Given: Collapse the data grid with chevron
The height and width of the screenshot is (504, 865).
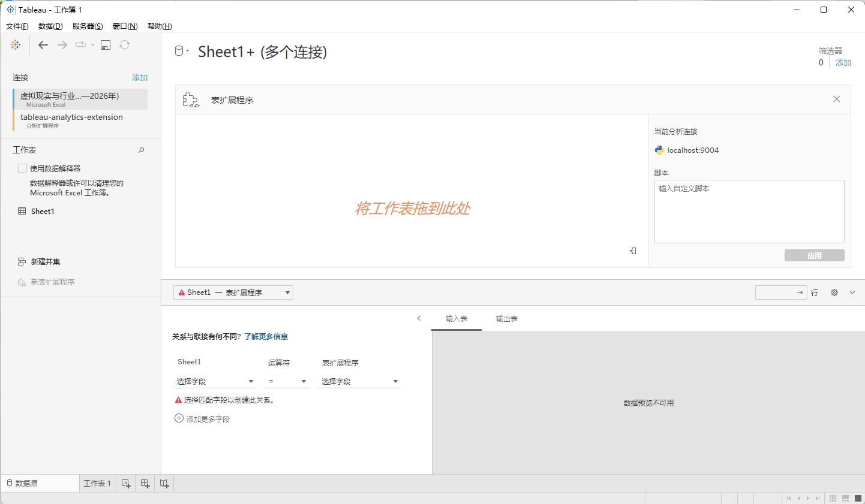Looking at the screenshot, I should (852, 292).
